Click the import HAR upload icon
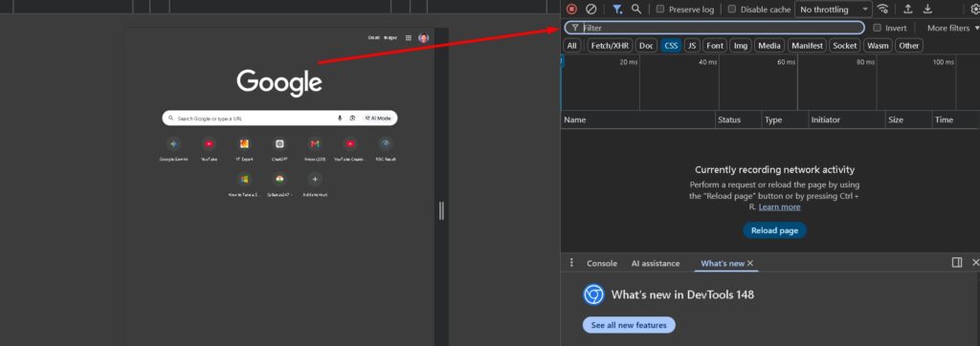The height and width of the screenshot is (346, 980). [x=908, y=10]
